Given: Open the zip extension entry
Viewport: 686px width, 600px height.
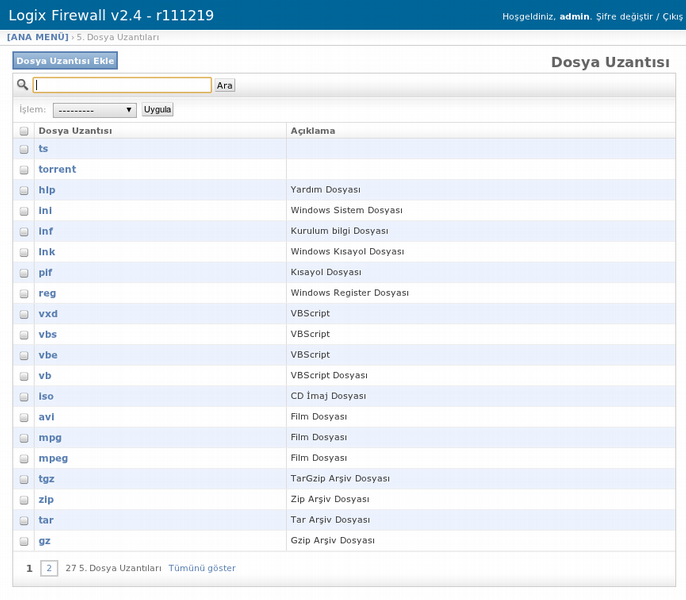Looking at the screenshot, I should point(46,499).
